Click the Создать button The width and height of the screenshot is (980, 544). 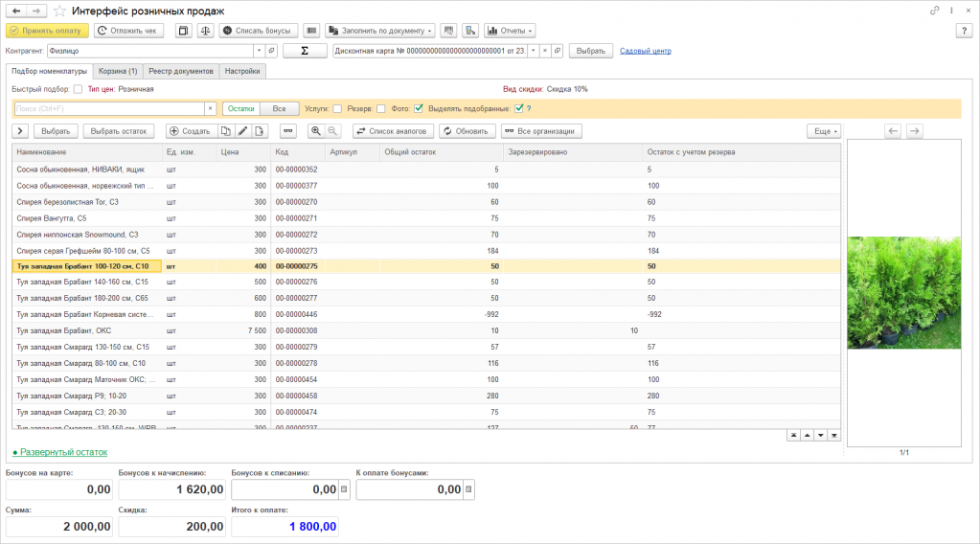pos(192,131)
